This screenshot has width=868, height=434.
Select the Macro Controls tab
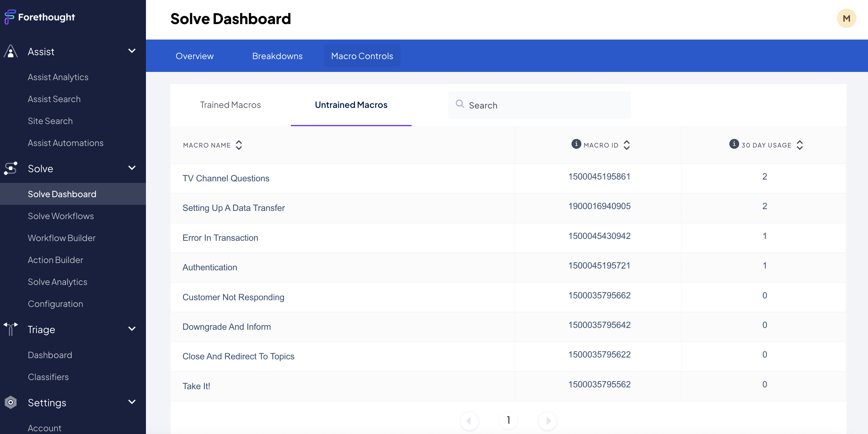[x=362, y=56]
